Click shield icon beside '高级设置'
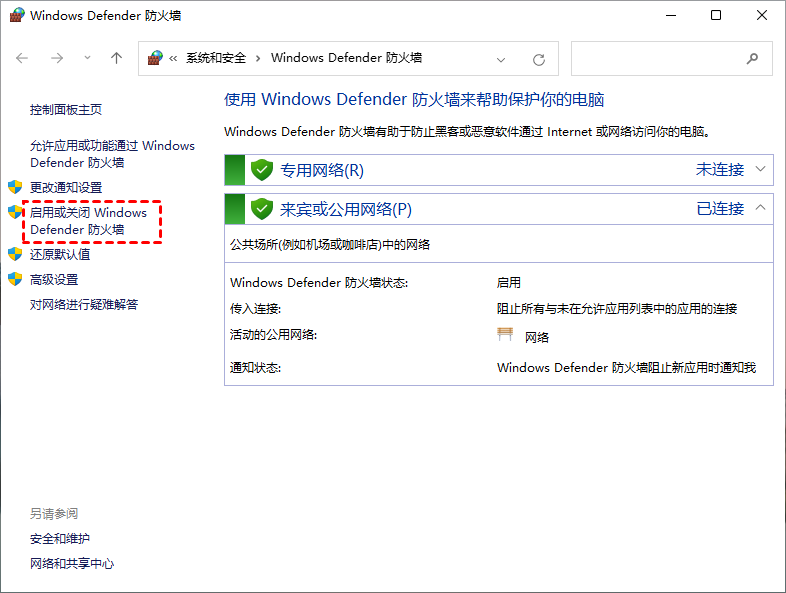 pos(16,279)
